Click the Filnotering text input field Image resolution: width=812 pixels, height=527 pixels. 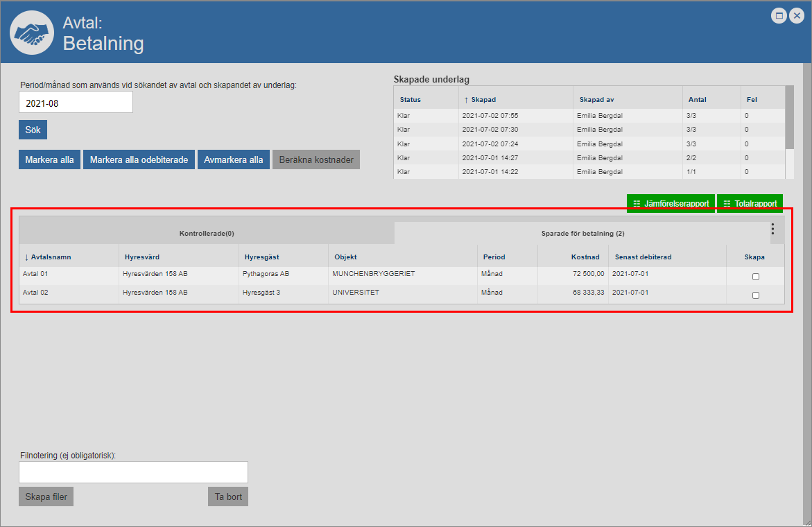[x=133, y=472]
